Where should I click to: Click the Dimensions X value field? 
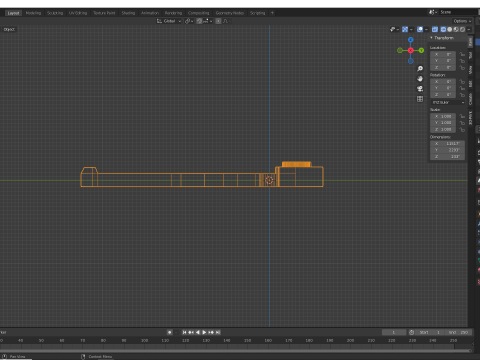(x=447, y=143)
